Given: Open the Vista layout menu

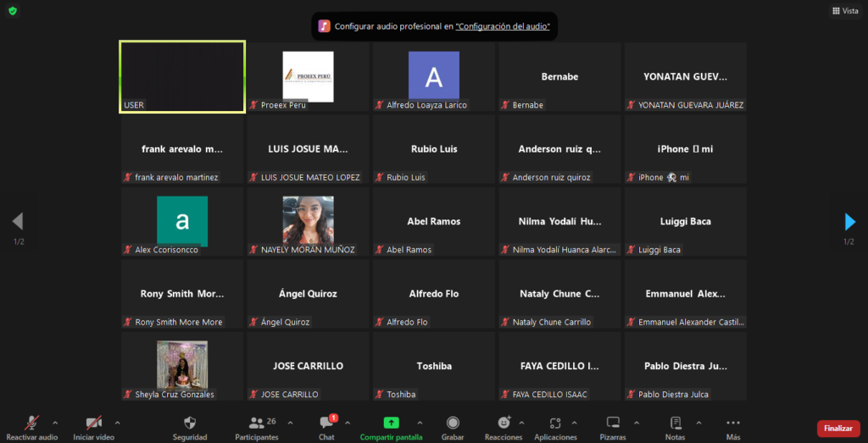Looking at the screenshot, I should 844,11.
